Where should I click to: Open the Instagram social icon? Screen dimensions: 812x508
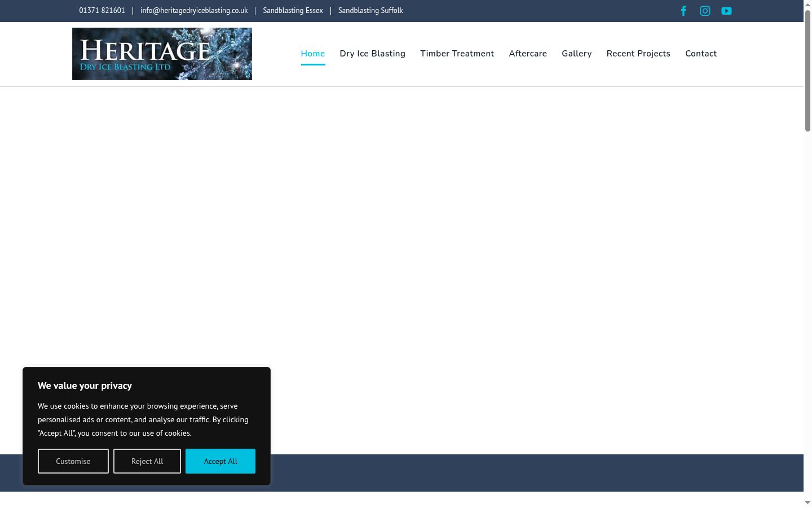point(705,11)
